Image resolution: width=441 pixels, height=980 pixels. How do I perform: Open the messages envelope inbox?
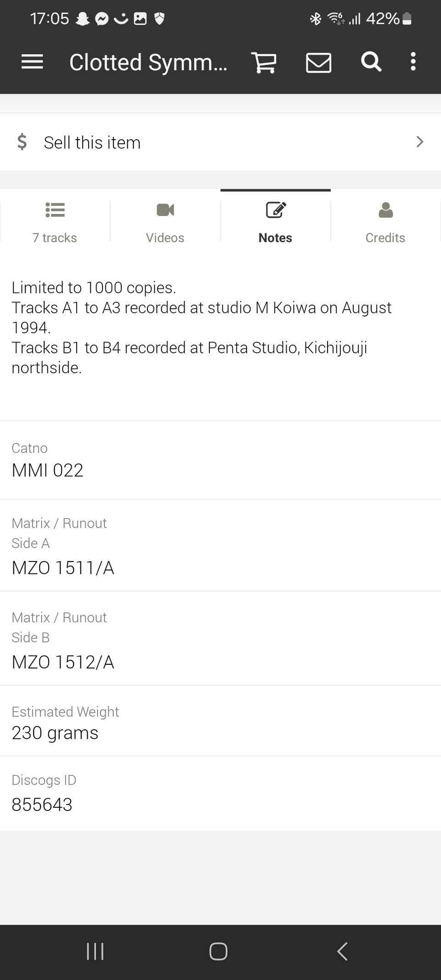pos(318,62)
